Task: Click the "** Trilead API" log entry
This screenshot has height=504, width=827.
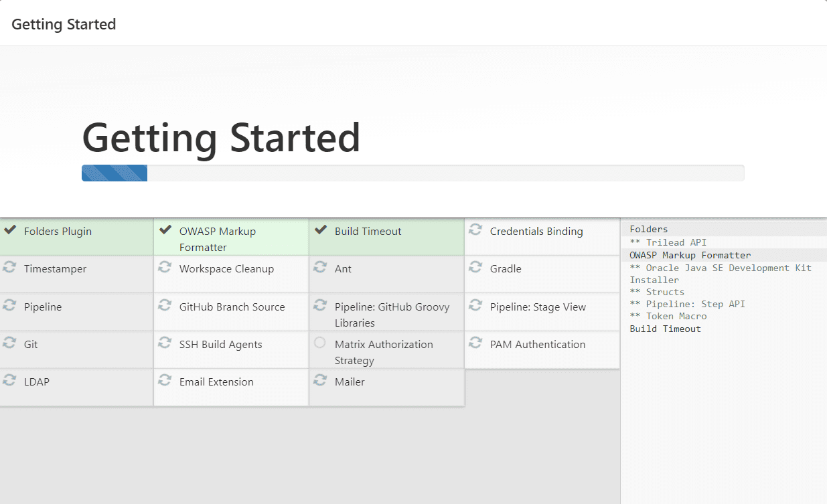Action: pyautogui.click(x=668, y=242)
